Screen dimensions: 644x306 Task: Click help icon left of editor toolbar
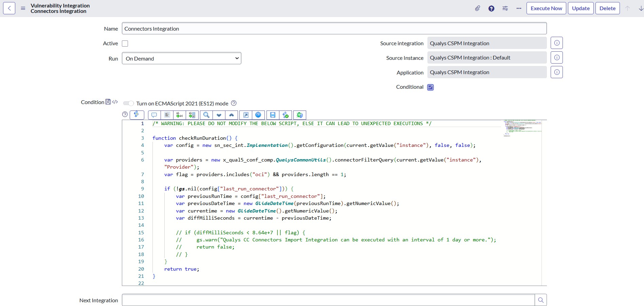[125, 114]
